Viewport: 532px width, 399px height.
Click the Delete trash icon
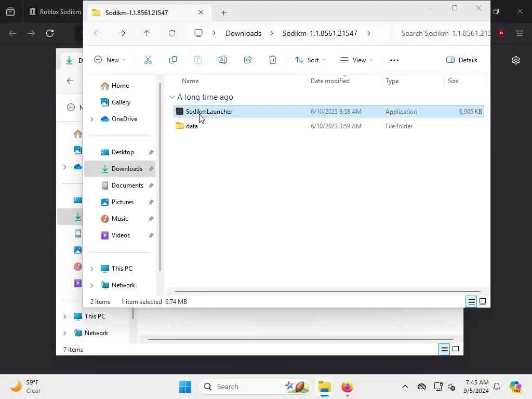pyautogui.click(x=272, y=60)
